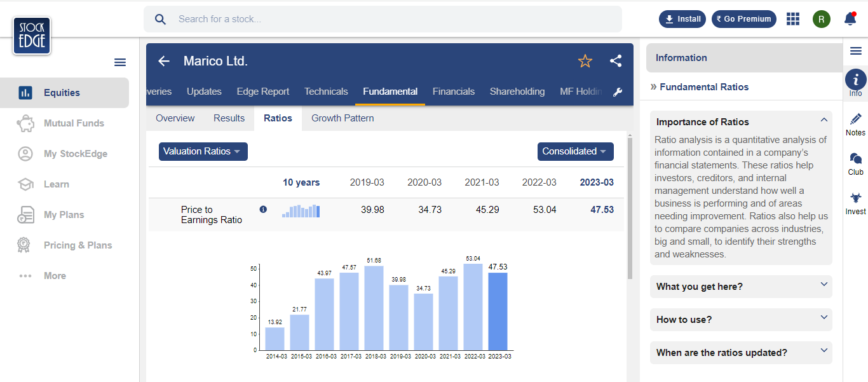Open the Overview sub-tab

pos(175,118)
